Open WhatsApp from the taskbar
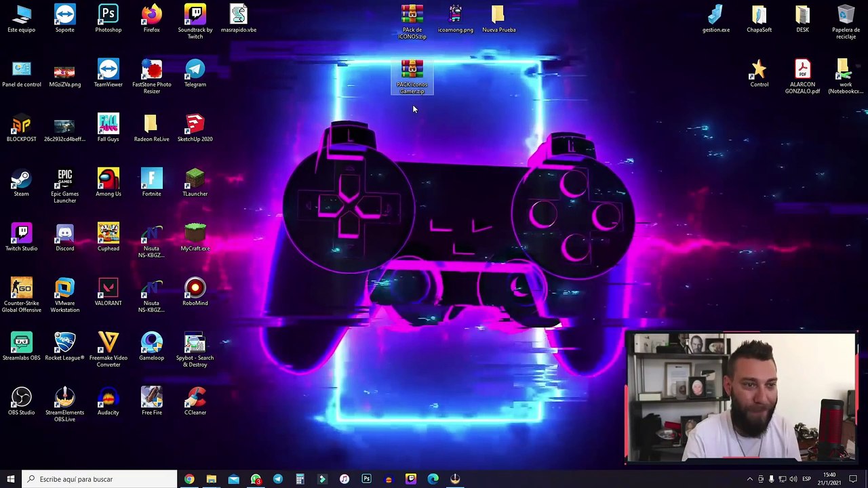This screenshot has height=488, width=868. (x=256, y=479)
